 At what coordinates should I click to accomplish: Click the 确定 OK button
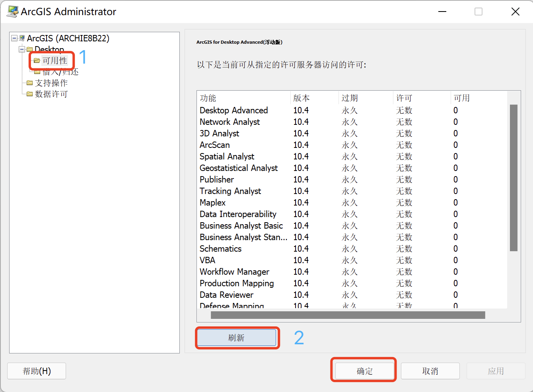tap(365, 371)
